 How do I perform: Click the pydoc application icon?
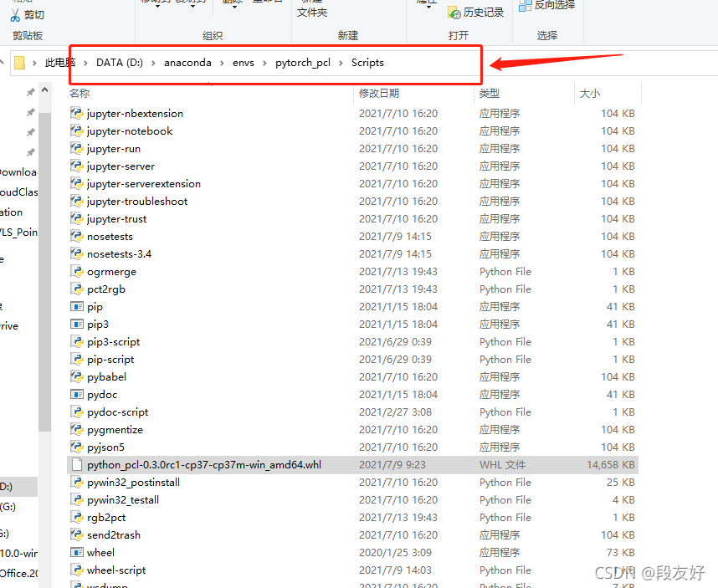tap(75, 394)
